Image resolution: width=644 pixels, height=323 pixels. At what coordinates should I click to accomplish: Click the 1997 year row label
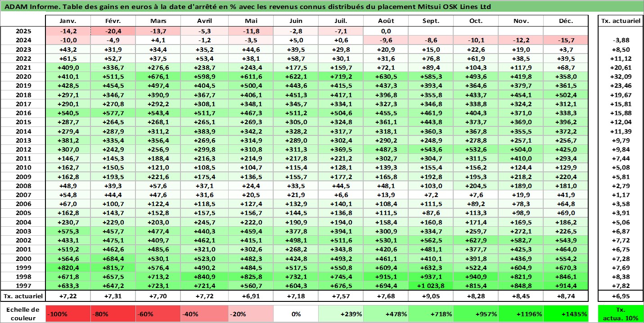click(x=23, y=285)
